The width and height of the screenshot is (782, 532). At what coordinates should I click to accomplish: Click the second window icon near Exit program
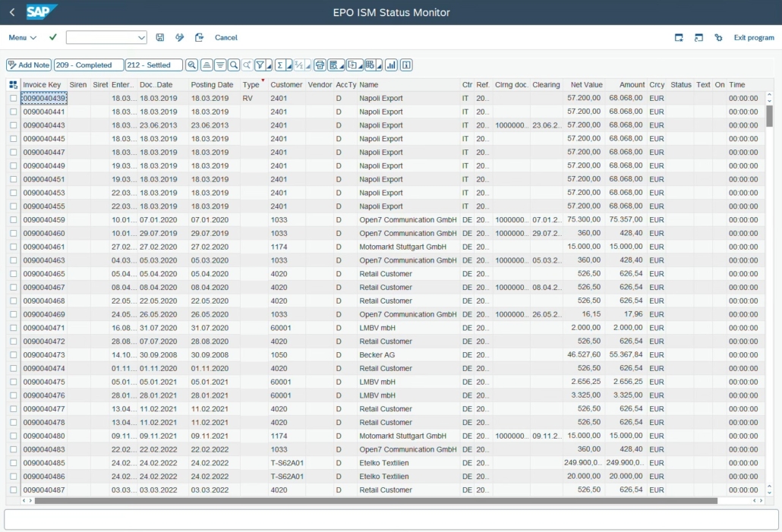pos(698,37)
